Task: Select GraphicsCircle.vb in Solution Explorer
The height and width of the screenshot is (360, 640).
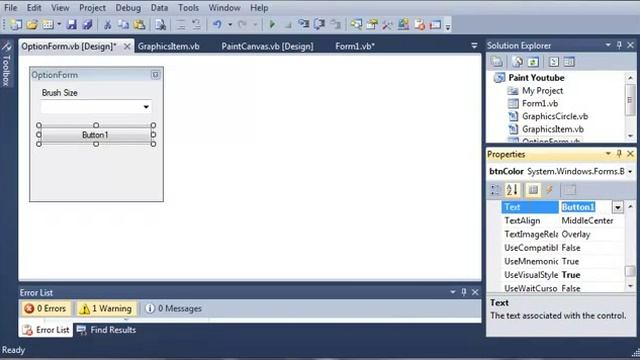Action: click(555, 116)
